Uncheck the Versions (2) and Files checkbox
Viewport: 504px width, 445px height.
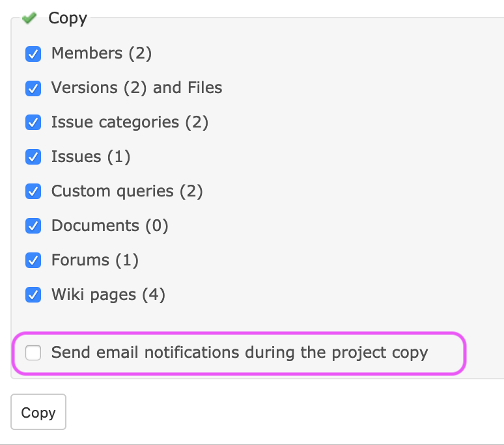(x=33, y=88)
